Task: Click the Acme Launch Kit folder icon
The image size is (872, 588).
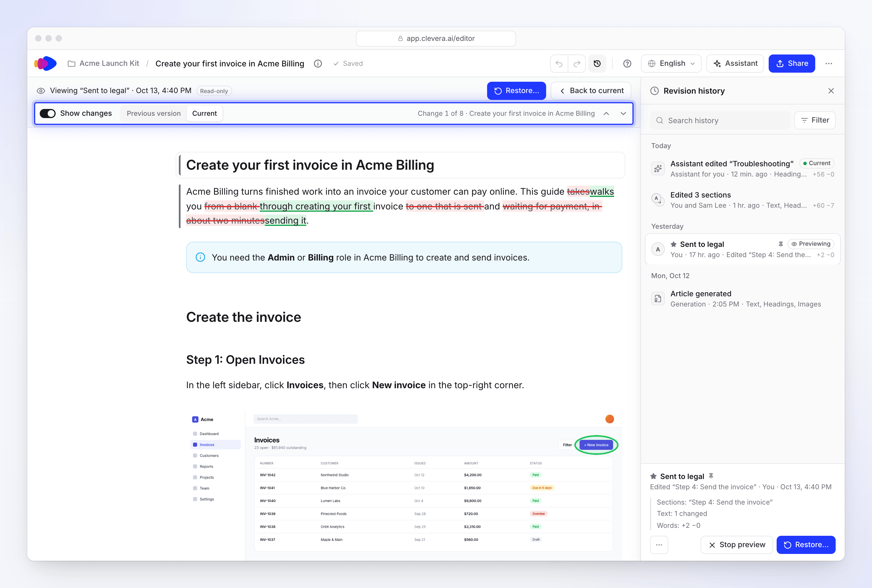Action: [x=71, y=64]
